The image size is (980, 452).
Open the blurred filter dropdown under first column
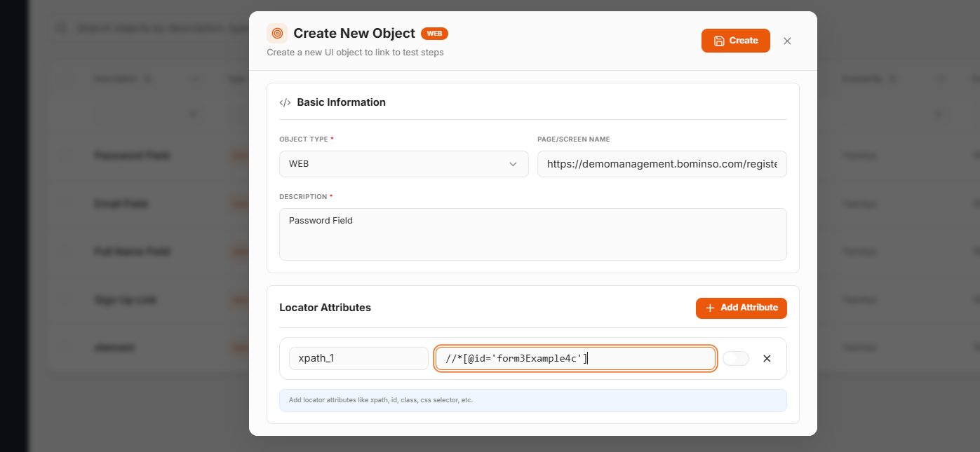148,114
